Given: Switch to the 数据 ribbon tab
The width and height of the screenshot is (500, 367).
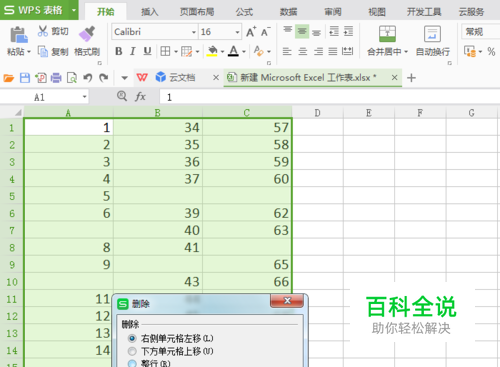Looking at the screenshot, I should 288,12.
